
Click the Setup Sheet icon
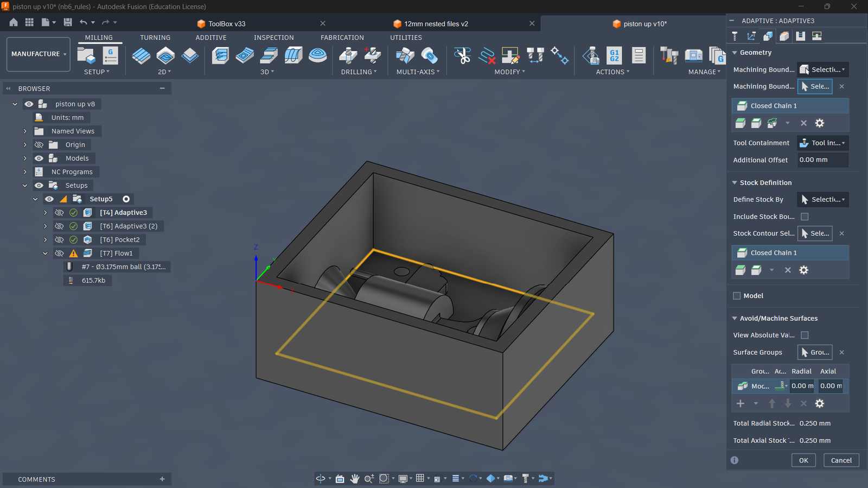coord(639,55)
